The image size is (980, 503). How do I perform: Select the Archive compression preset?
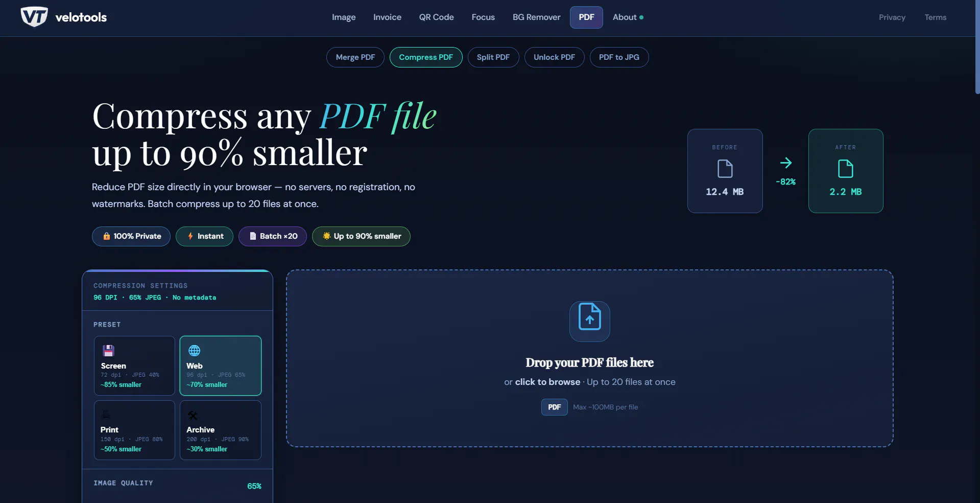tap(221, 430)
